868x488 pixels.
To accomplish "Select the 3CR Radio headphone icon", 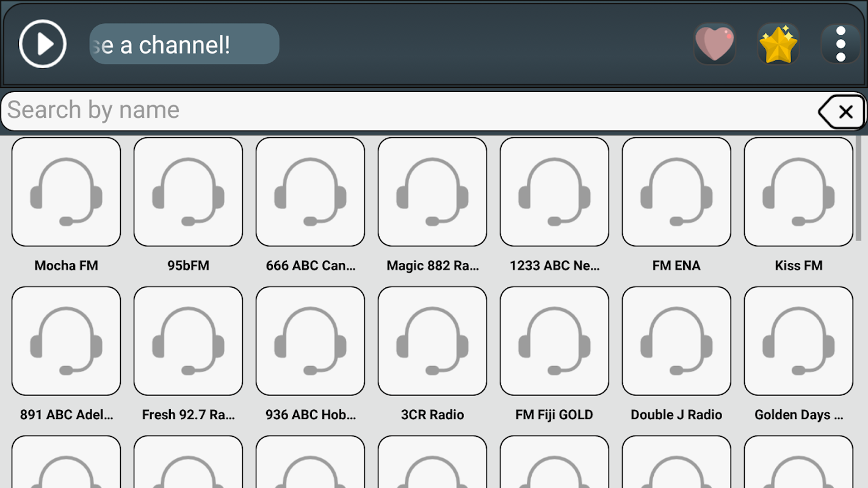I will (x=433, y=341).
